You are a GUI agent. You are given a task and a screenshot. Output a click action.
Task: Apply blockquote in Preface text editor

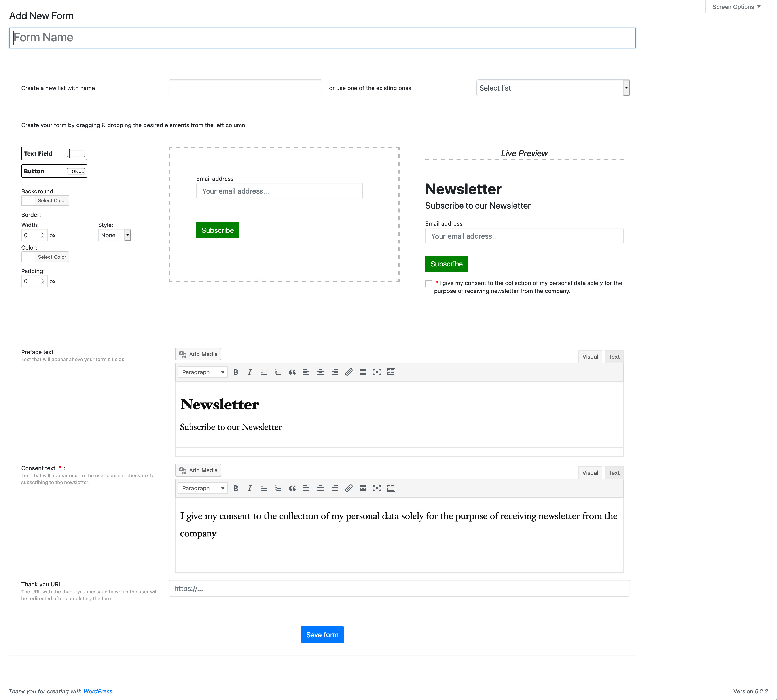292,372
